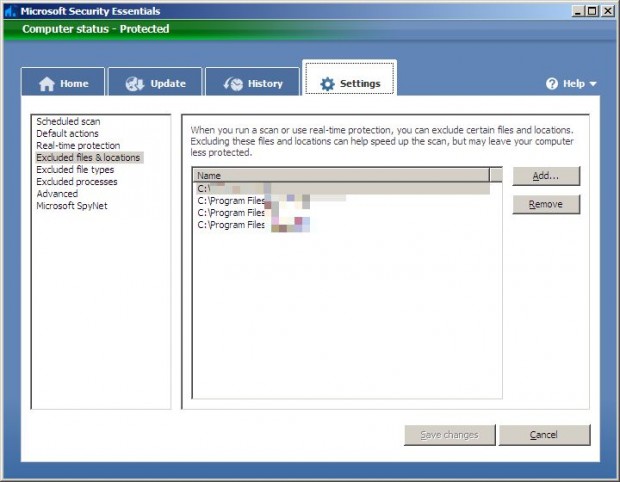Click the Remove button
Viewport: 620px width, 482px height.
tap(546, 204)
